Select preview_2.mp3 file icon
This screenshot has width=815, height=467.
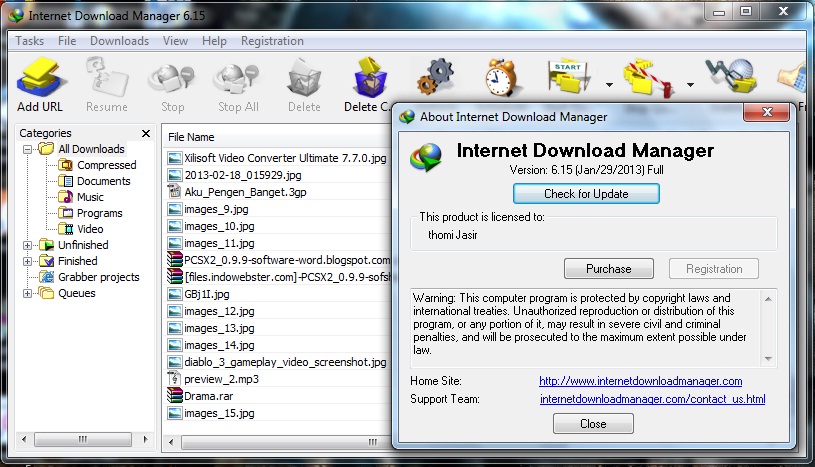click(x=175, y=379)
